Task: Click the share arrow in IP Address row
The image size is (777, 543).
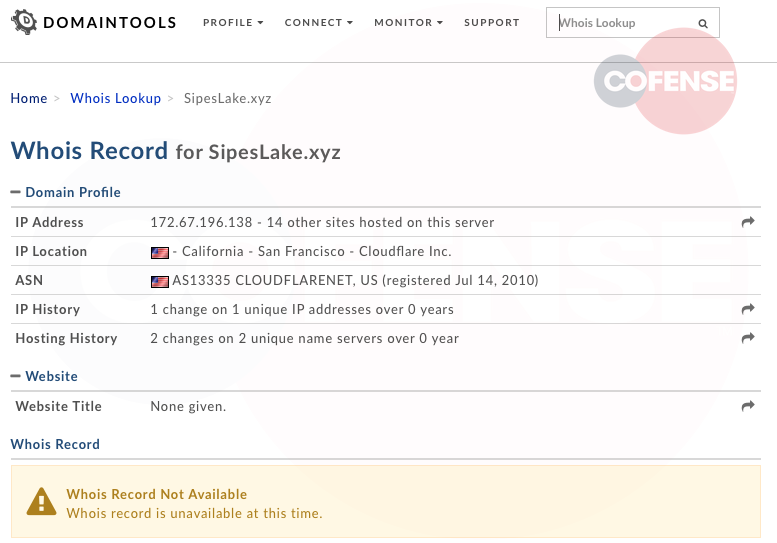Action: (x=748, y=221)
